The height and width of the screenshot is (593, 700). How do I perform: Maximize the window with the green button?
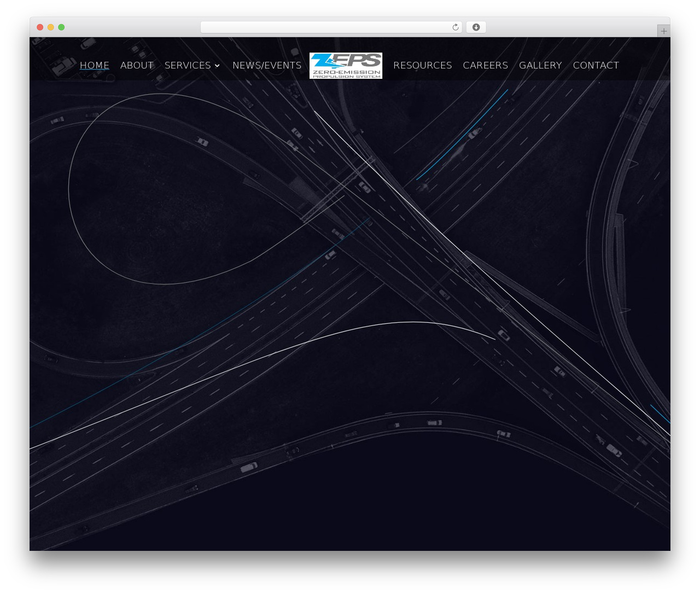pyautogui.click(x=61, y=27)
